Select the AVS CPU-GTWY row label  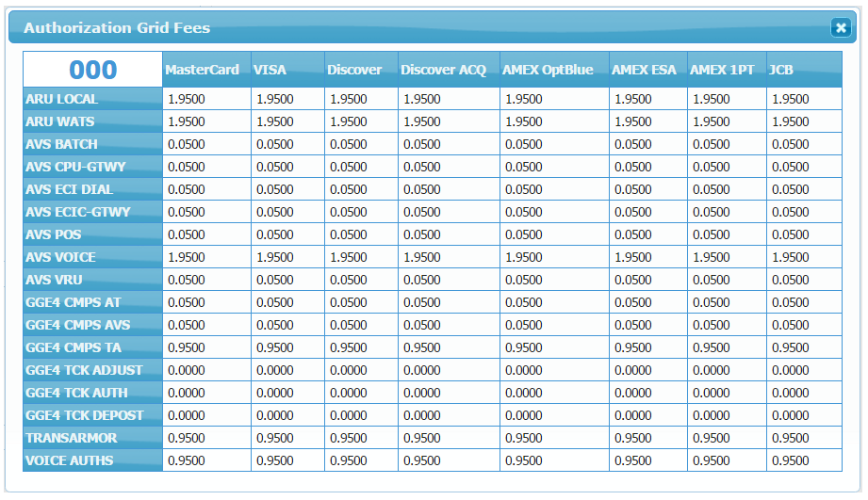point(93,167)
